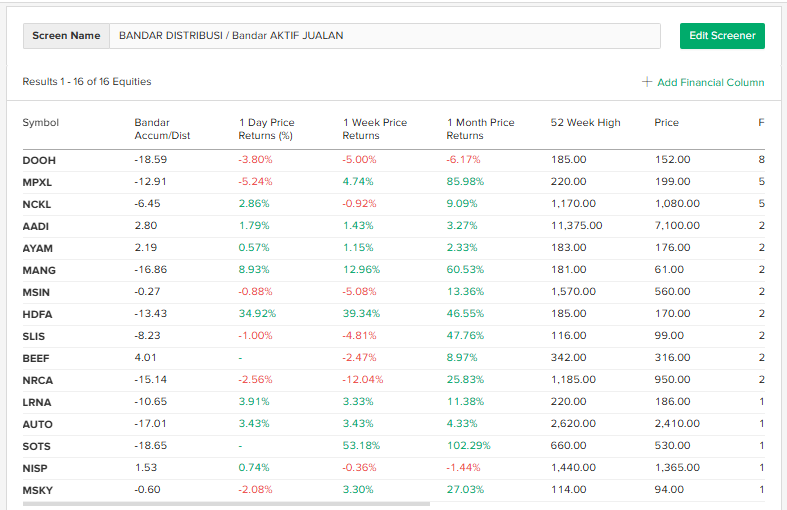Open the MPXL symbol

[x=37, y=182]
